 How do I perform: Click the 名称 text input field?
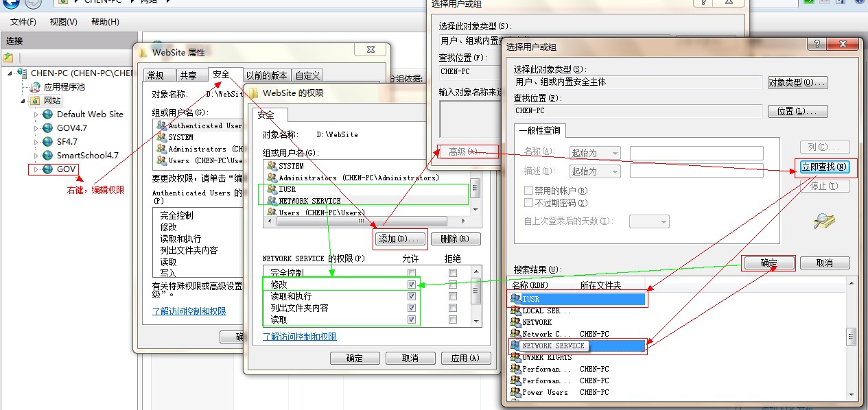696,153
